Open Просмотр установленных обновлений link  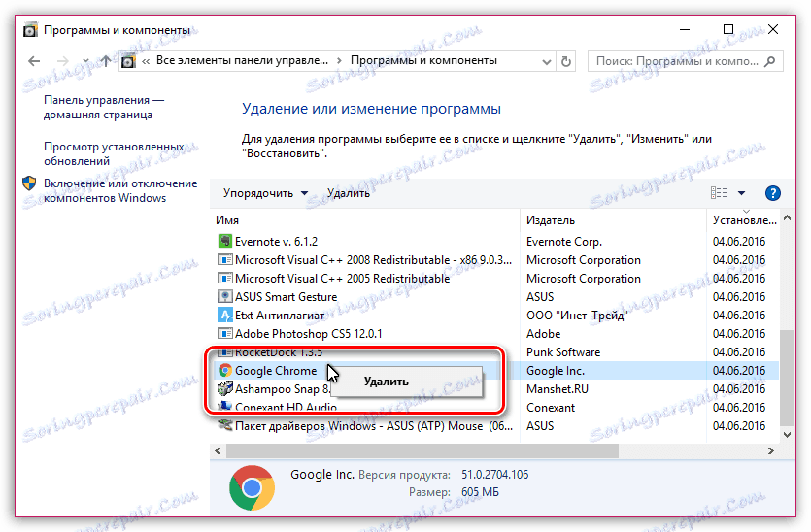click(x=114, y=154)
